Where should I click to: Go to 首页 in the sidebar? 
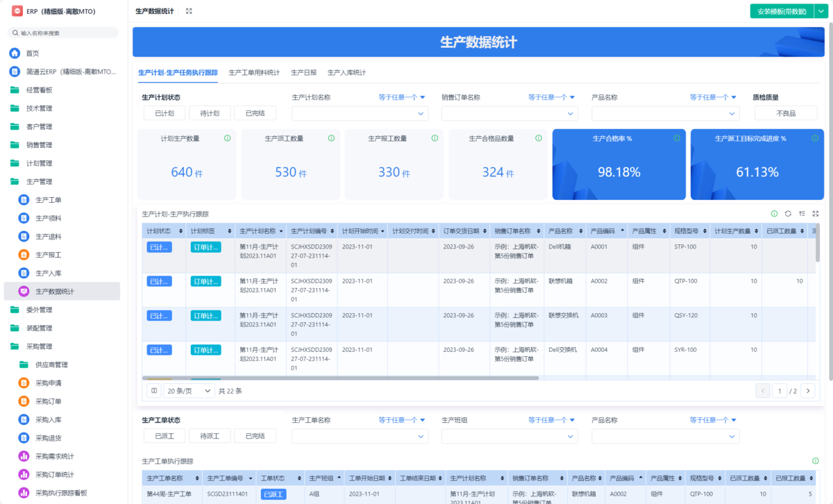click(x=33, y=53)
